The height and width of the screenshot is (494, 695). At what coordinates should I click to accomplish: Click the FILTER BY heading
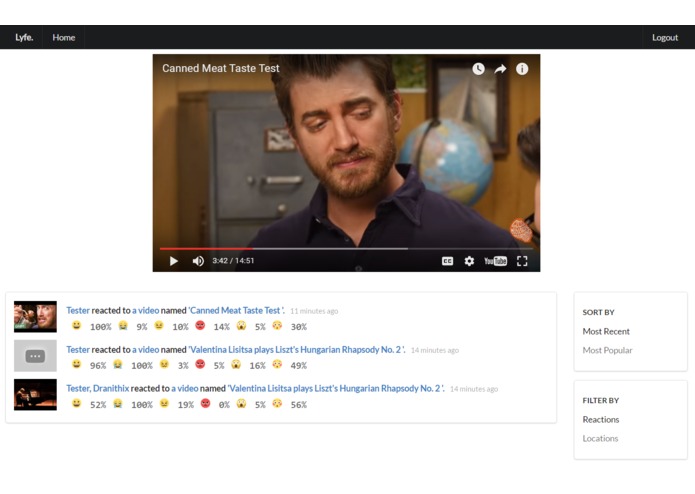click(x=601, y=401)
